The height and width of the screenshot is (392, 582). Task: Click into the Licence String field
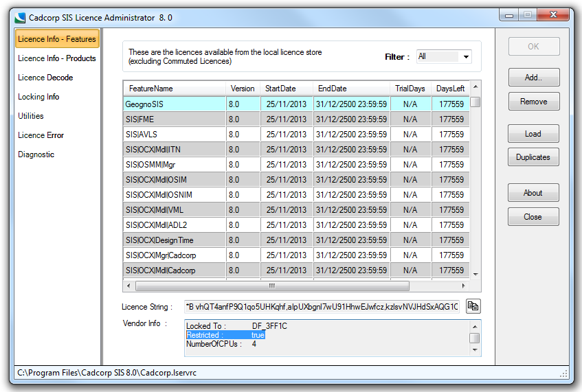pos(322,307)
